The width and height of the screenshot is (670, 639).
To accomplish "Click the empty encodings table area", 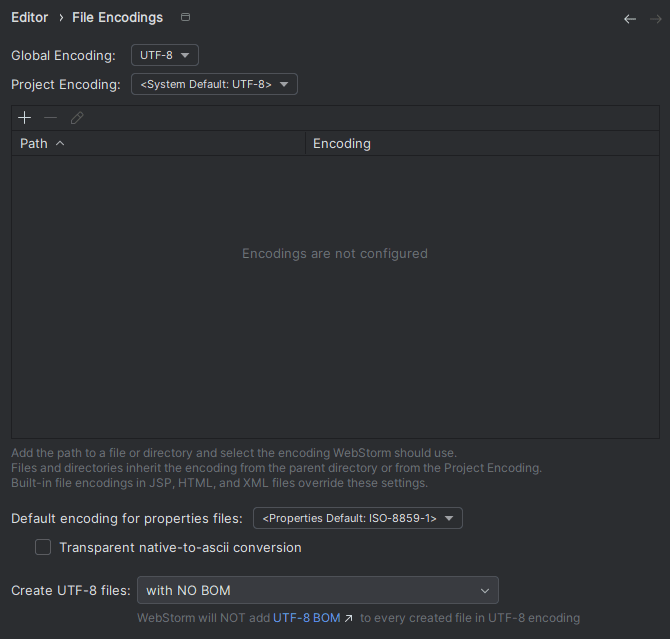I will [x=335, y=320].
